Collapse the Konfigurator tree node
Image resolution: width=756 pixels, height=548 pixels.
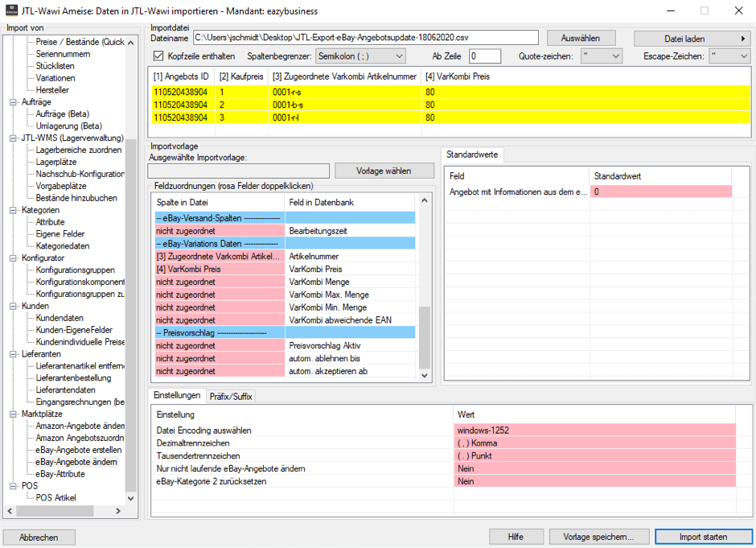(13, 258)
